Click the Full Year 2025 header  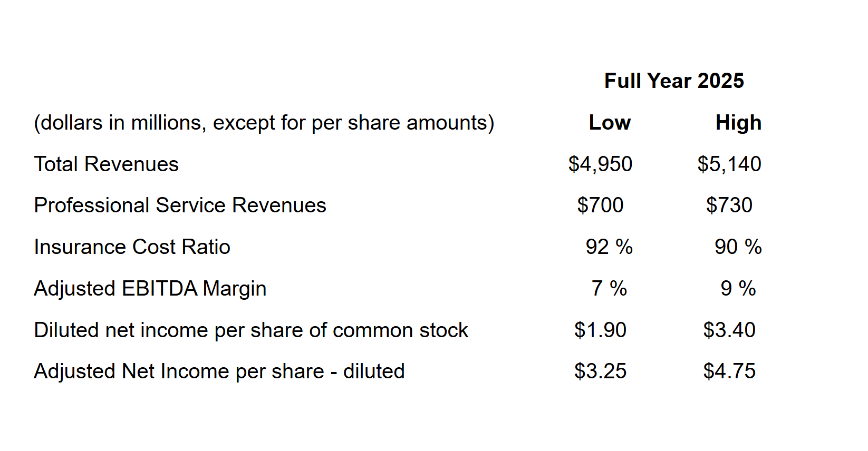click(x=674, y=81)
